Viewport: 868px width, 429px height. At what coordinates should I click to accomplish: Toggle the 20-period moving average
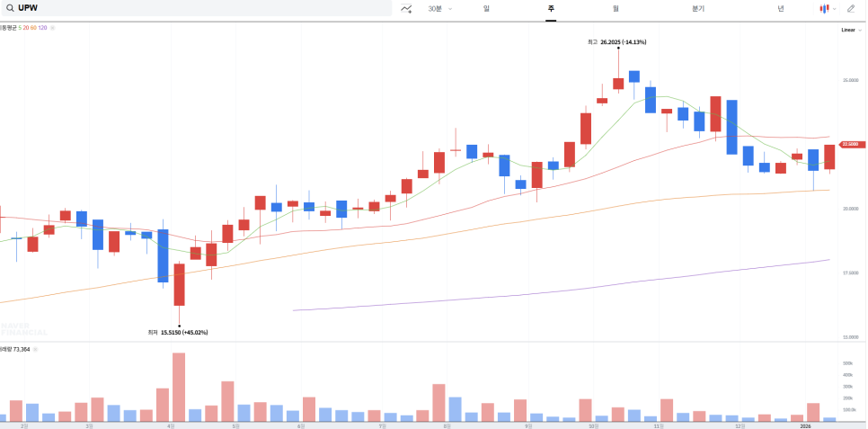[x=26, y=28]
